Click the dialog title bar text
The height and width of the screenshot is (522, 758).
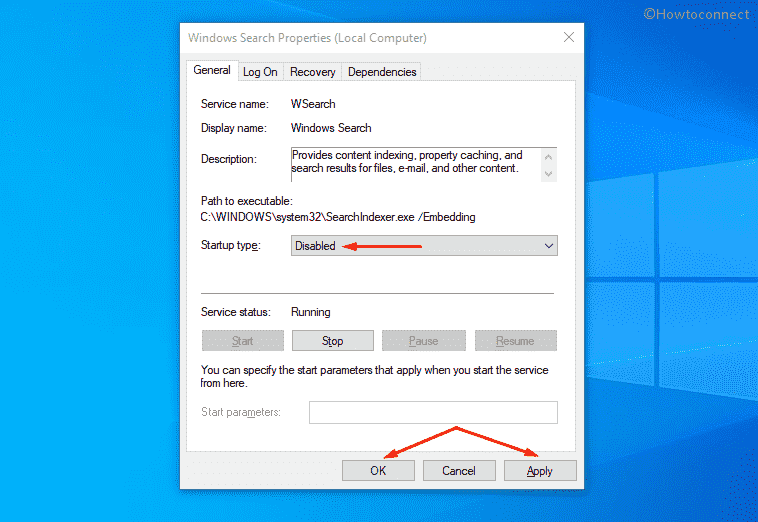[x=307, y=38]
